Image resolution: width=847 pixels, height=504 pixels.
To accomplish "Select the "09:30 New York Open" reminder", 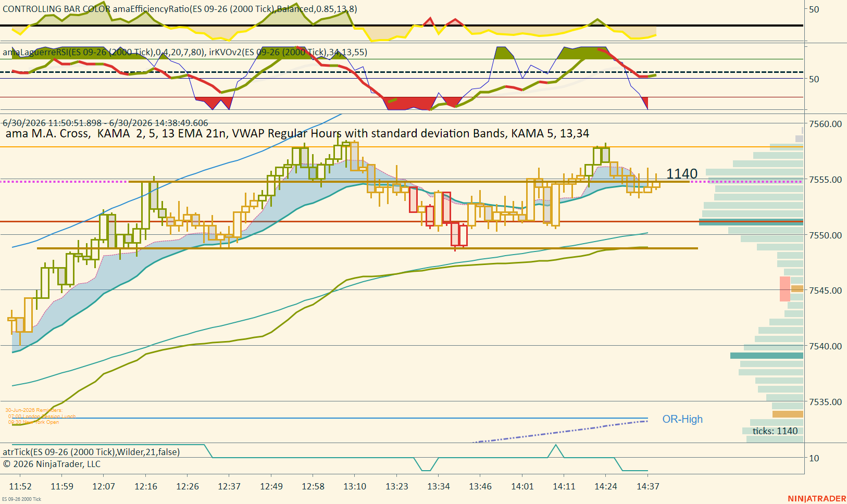I will coord(33,422).
